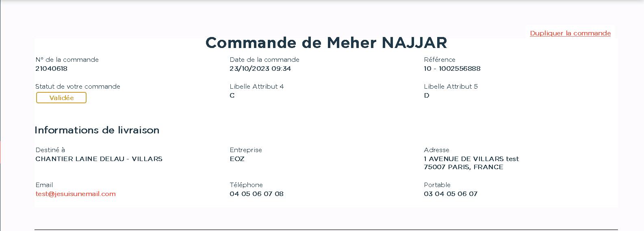Click the Libelle Attribut 4 label
Screen dimensions: 644x231
pos(256,87)
